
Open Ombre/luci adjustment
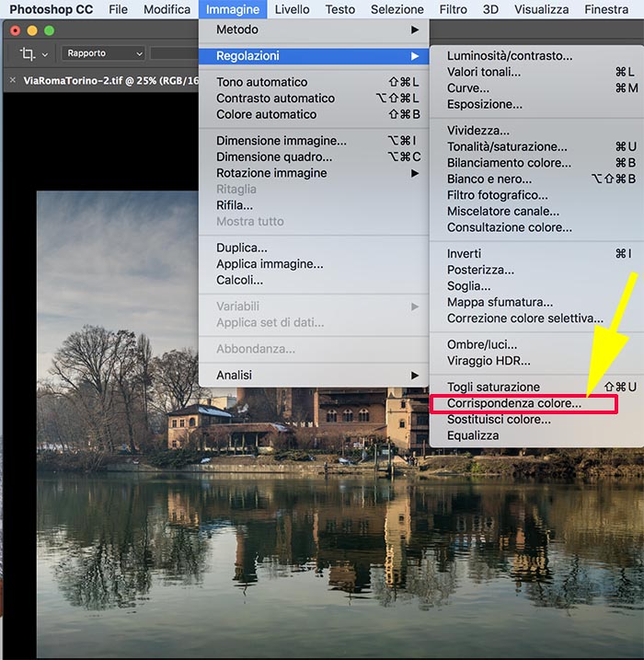point(536,345)
